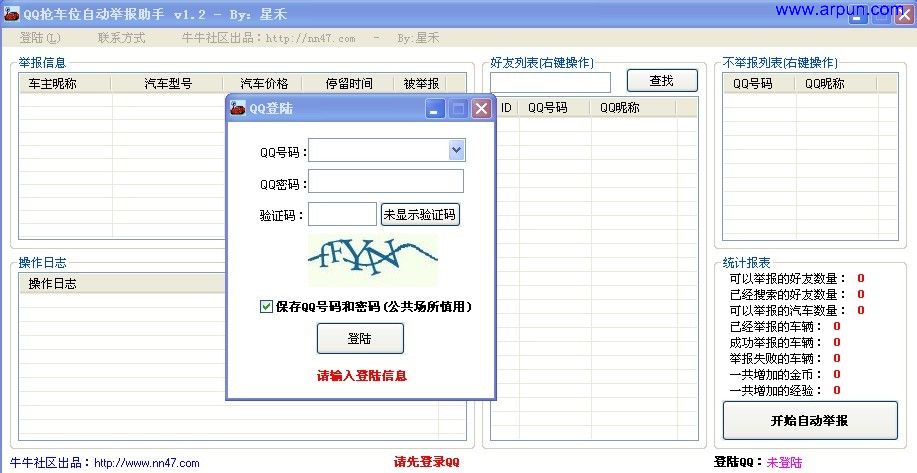Click the QQ昵称 column header in friend list
The image size is (917, 473).
pyautogui.click(x=620, y=108)
